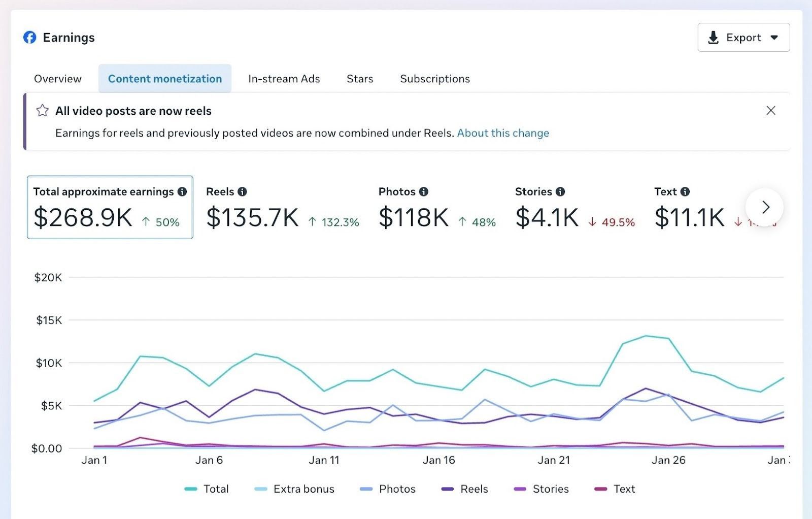This screenshot has width=812, height=519.
Task: Select the Subscriptions tab
Action: [x=435, y=79]
